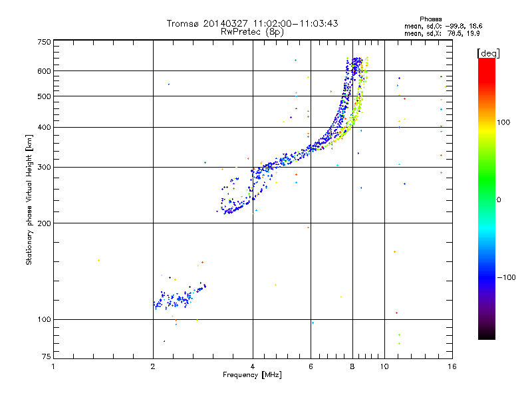Image resolution: width=532 pixels, height=399 pixels.
Task: Click the x-axis tick label "10"
Action: [x=384, y=366]
